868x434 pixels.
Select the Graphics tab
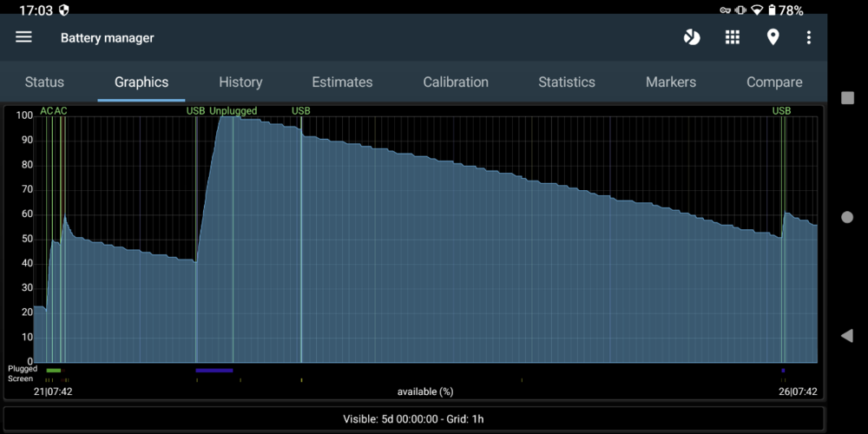[x=141, y=82]
